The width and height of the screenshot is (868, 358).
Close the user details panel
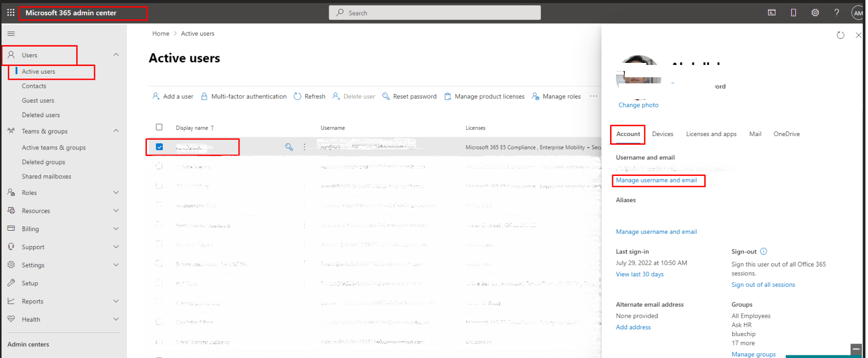coord(859,35)
